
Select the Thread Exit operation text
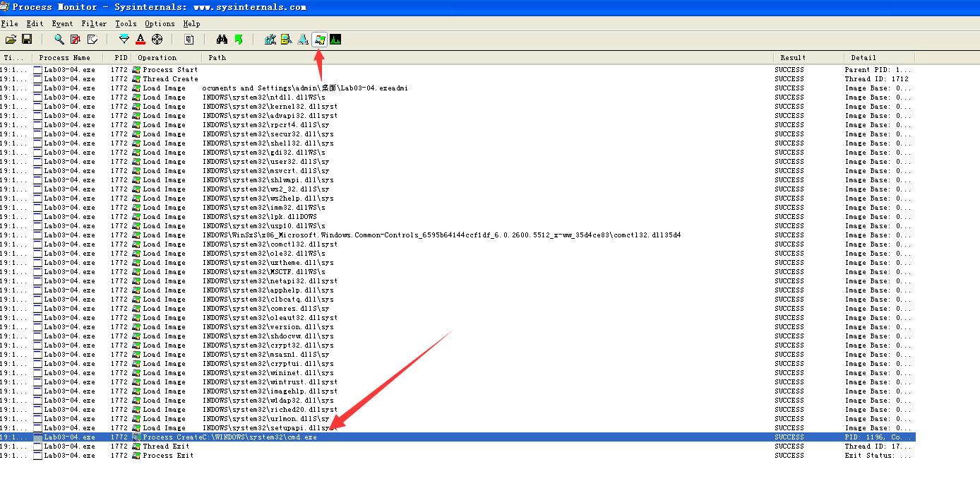click(x=166, y=447)
